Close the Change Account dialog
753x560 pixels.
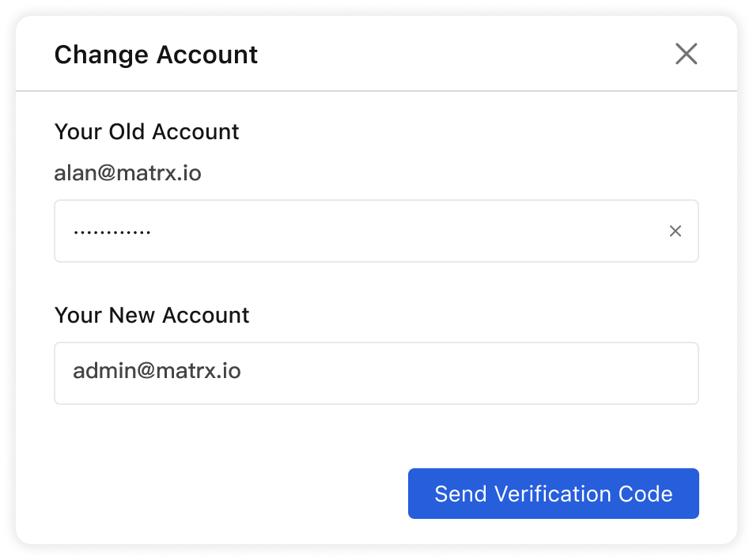tap(686, 54)
